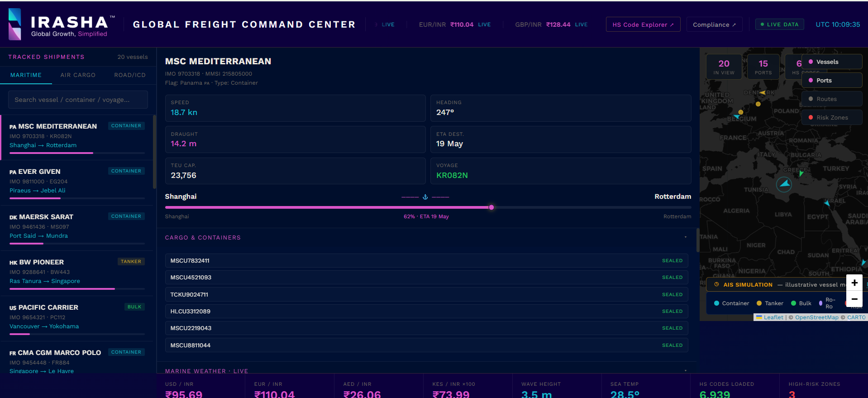This screenshot has height=398, width=868.
Task: Click the yellow tanker marker near Denmark
Action: click(763, 93)
